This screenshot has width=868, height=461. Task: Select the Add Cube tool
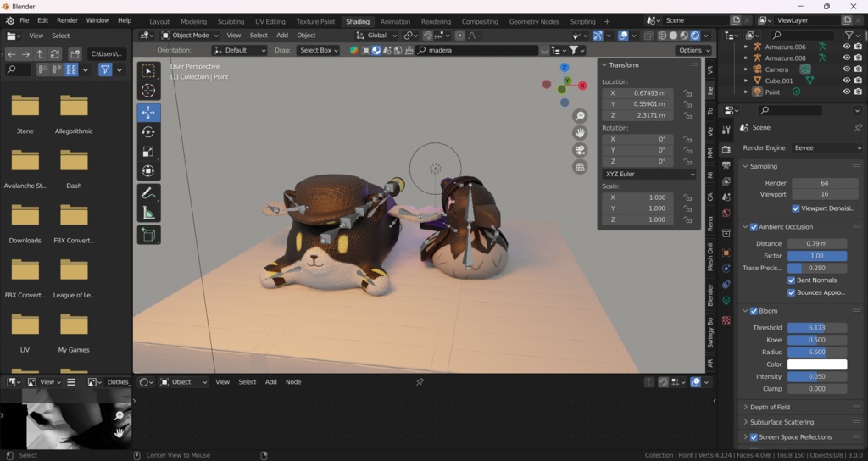pyautogui.click(x=148, y=235)
